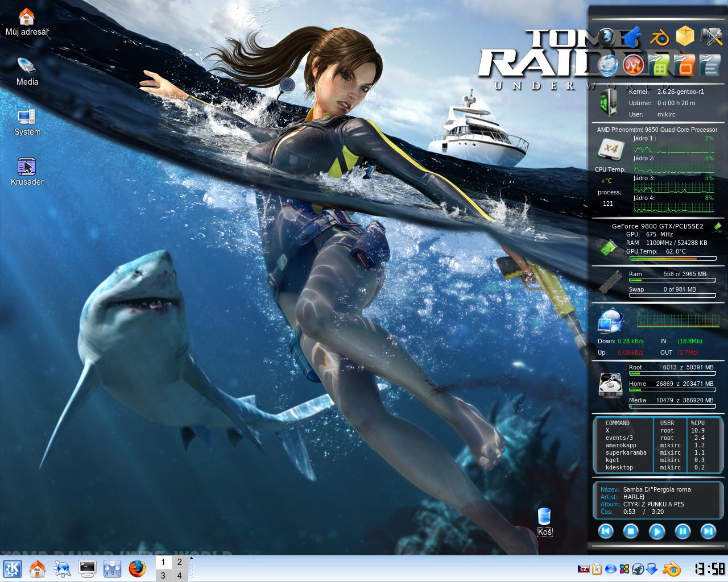
Task: Launch the red flame burner sidebar icon
Action: click(x=633, y=65)
